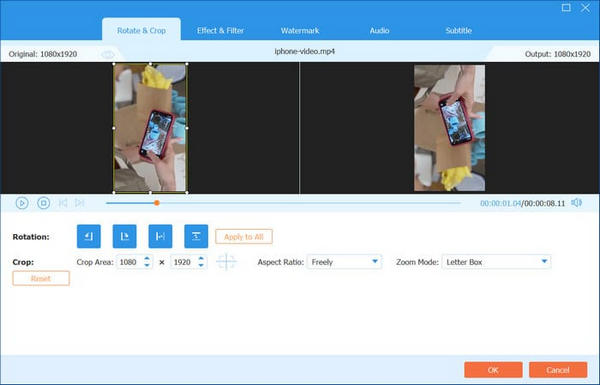
Task: Flip the video vertically
Action: 196,236
